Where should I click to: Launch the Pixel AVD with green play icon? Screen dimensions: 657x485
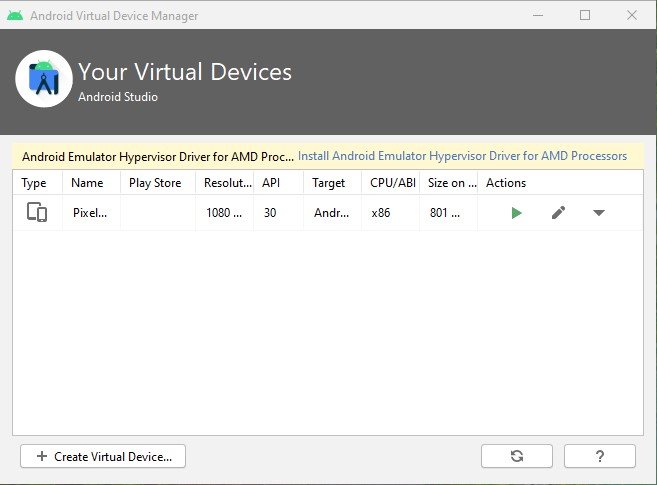(516, 213)
